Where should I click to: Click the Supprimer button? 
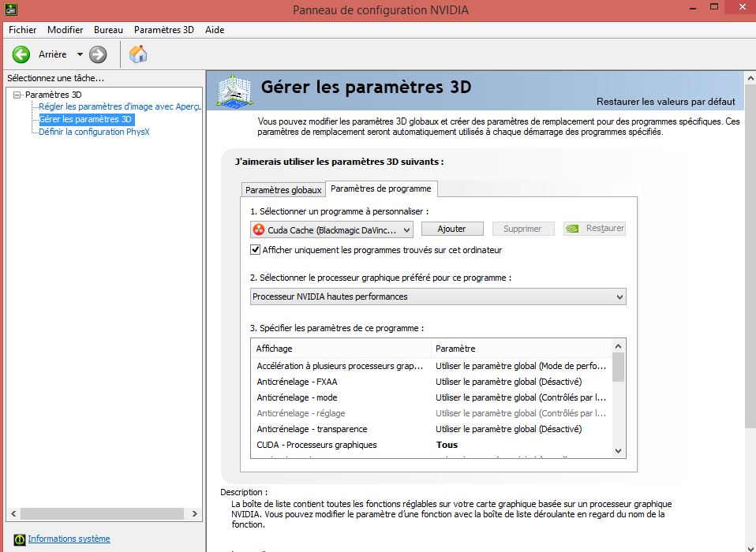[522, 229]
